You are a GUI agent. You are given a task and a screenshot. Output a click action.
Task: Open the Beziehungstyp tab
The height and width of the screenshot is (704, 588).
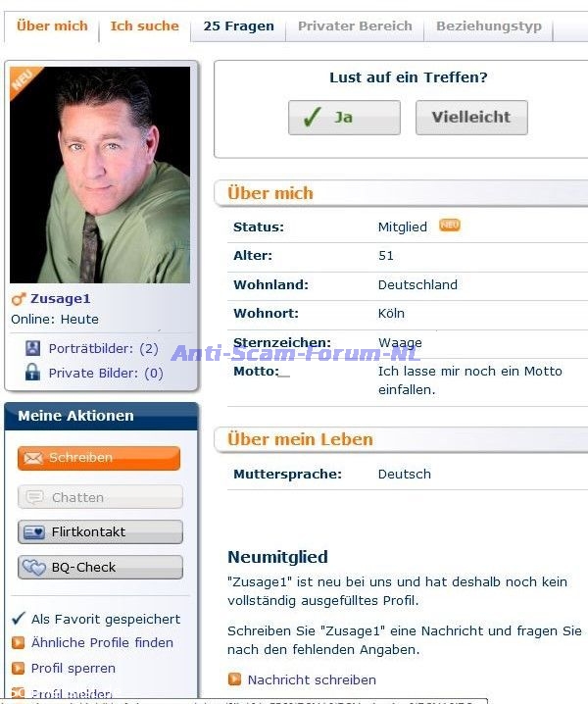coord(488,26)
